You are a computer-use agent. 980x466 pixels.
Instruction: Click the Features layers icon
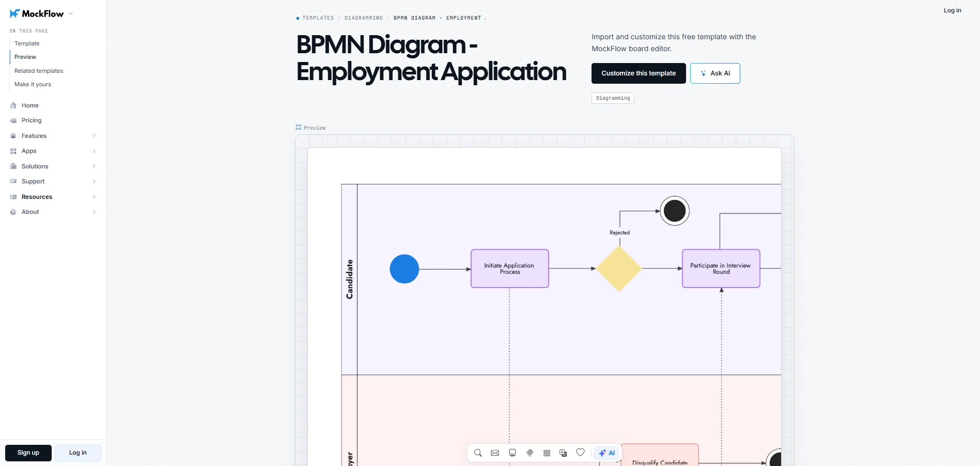pyautogui.click(x=13, y=136)
